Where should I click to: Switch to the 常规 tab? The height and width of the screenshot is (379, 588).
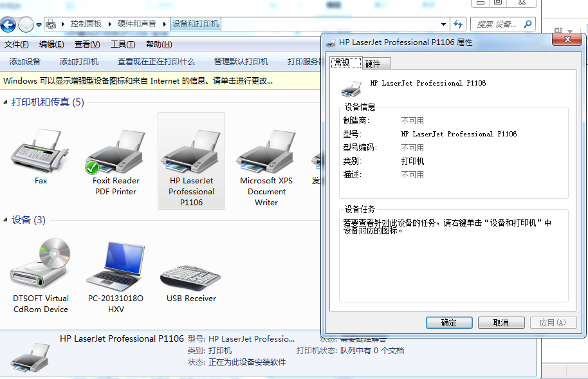point(347,62)
